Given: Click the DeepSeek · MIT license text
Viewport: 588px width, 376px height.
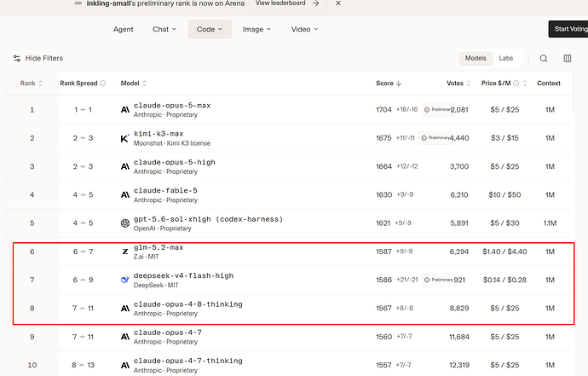Looking at the screenshot, I should (156, 285).
